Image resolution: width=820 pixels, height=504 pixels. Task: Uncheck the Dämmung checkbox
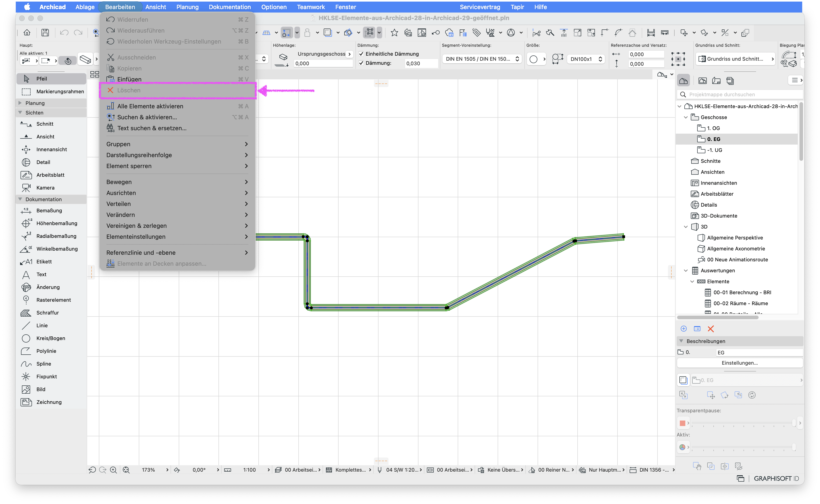click(361, 63)
